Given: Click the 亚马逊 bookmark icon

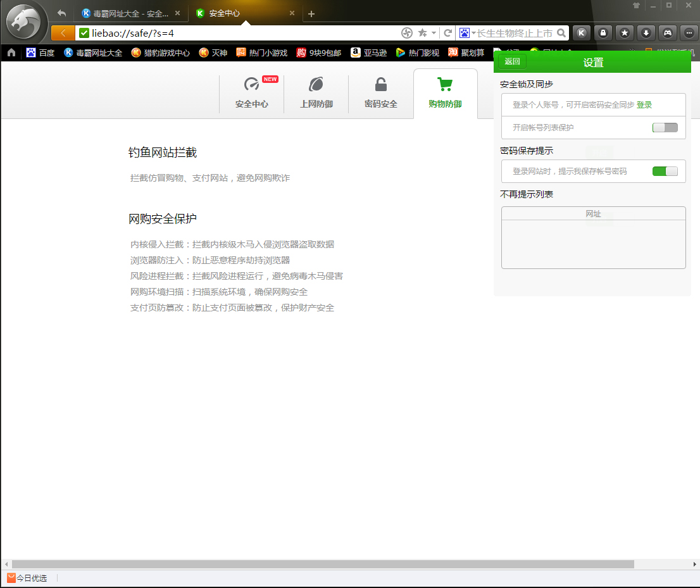Looking at the screenshot, I should 356,53.
